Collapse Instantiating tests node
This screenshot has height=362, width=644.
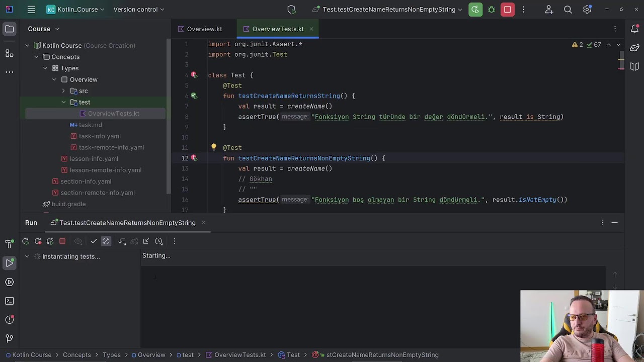(27, 256)
